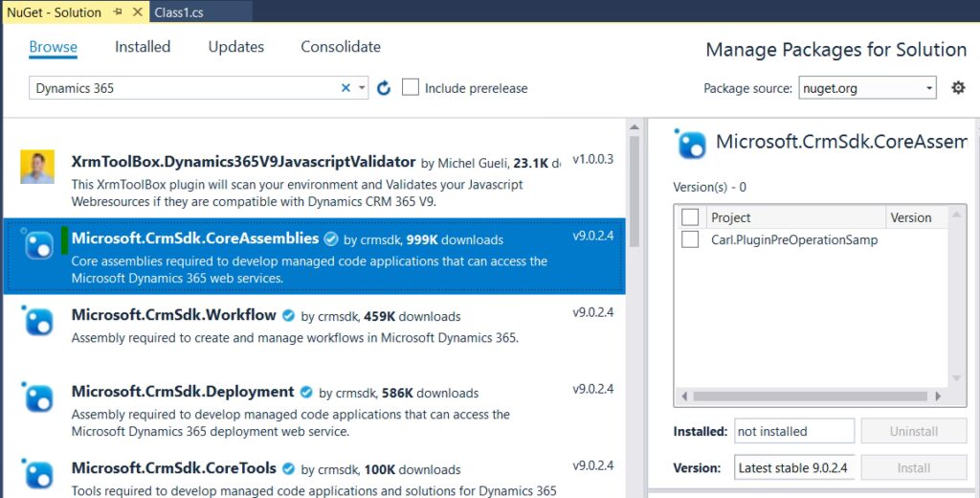The image size is (980, 498).
Task: Enable Include prerelease checkbox
Action: [x=411, y=88]
